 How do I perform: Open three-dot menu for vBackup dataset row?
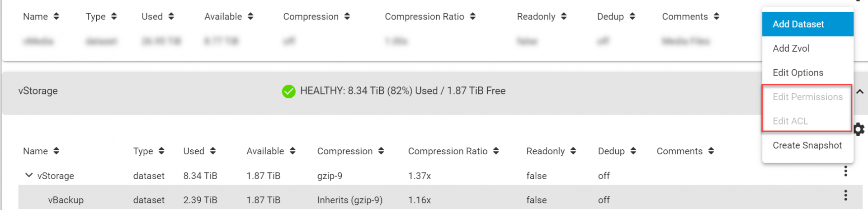pyautogui.click(x=845, y=196)
